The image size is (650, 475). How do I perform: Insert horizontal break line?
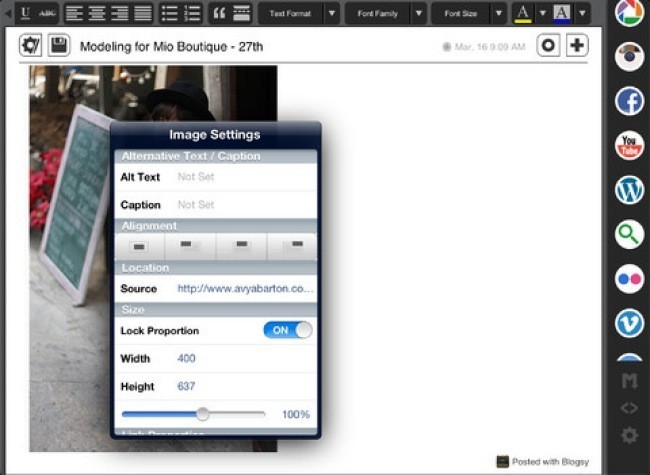click(242, 13)
